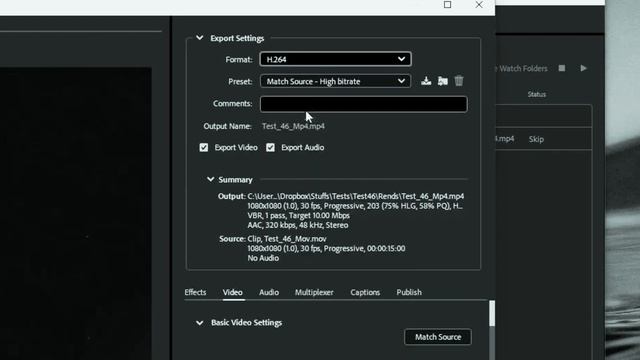Select the Video tab
The image size is (640, 360).
(233, 292)
